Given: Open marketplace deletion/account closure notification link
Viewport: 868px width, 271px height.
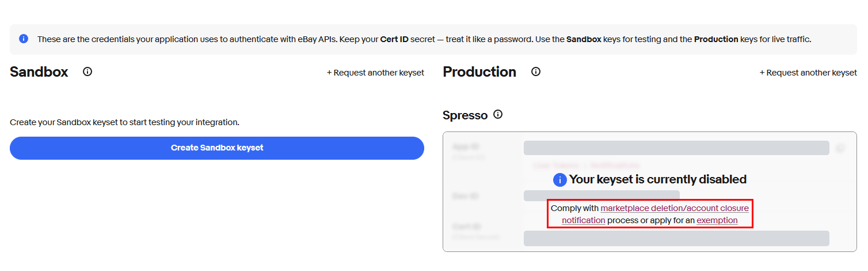Looking at the screenshot, I should [675, 208].
